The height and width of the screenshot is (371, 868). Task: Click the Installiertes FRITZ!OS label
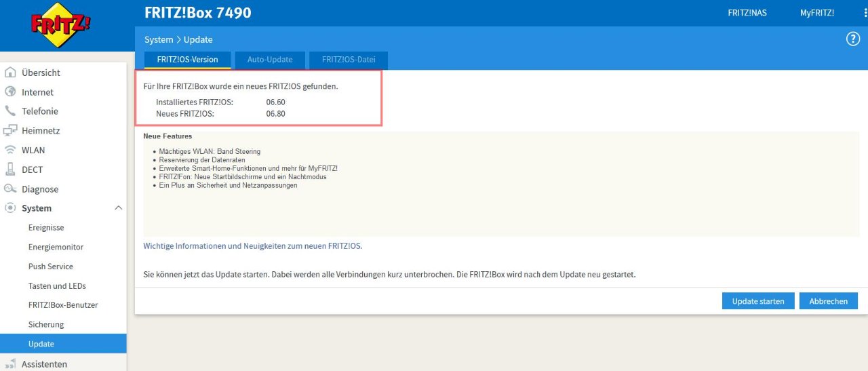point(195,102)
